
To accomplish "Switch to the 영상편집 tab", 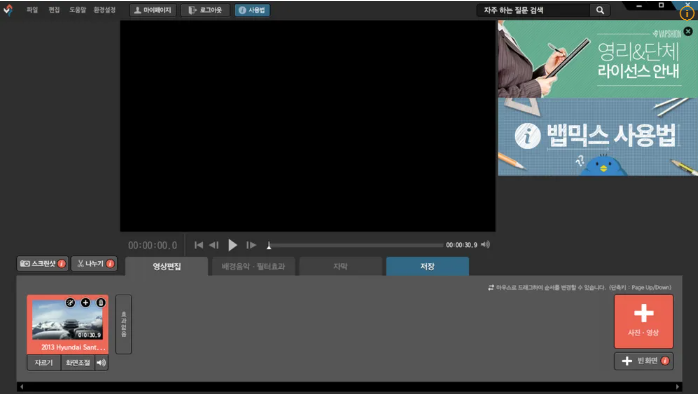I will pos(166,266).
